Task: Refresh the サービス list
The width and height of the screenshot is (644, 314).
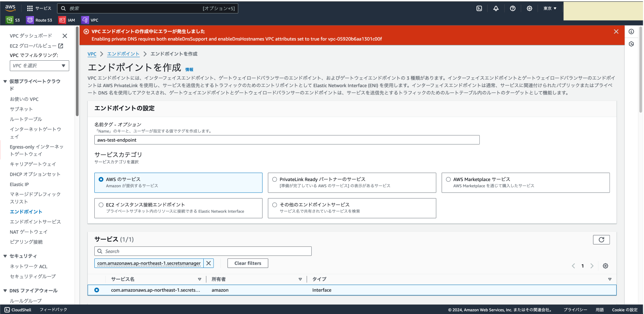Action: click(601, 240)
